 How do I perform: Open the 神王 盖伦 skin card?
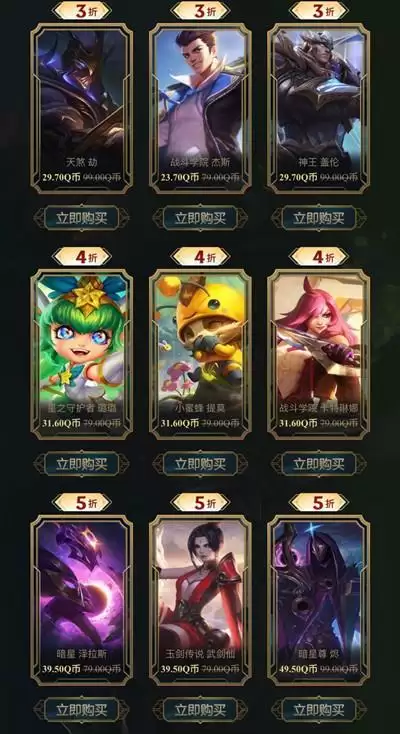(x=319, y=109)
